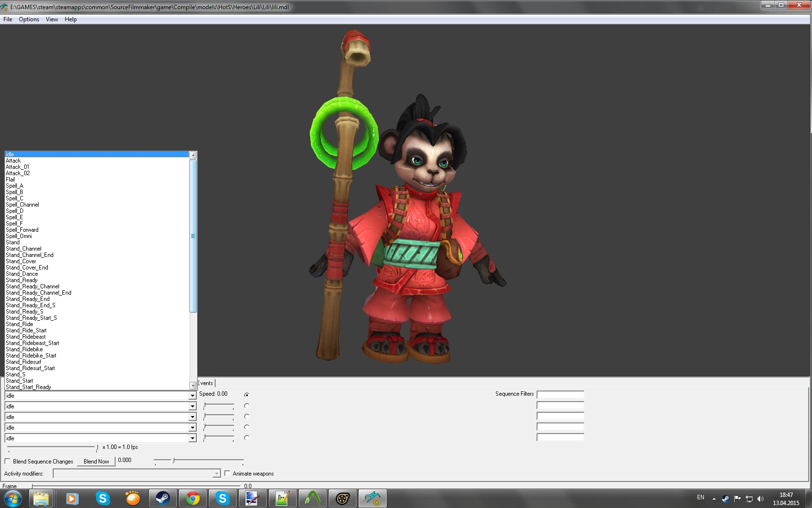812x508 pixels.
Task: Click the Steam tray icon
Action: (725, 498)
